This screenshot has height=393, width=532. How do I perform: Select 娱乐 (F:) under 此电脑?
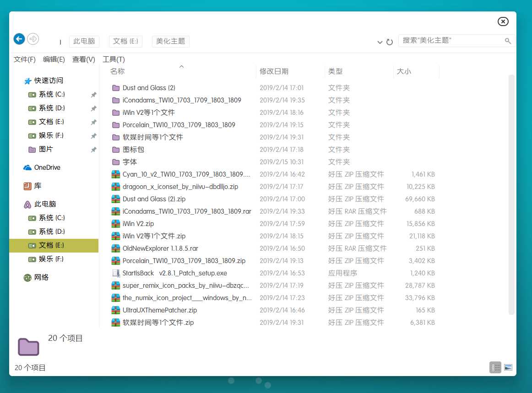pos(51,259)
